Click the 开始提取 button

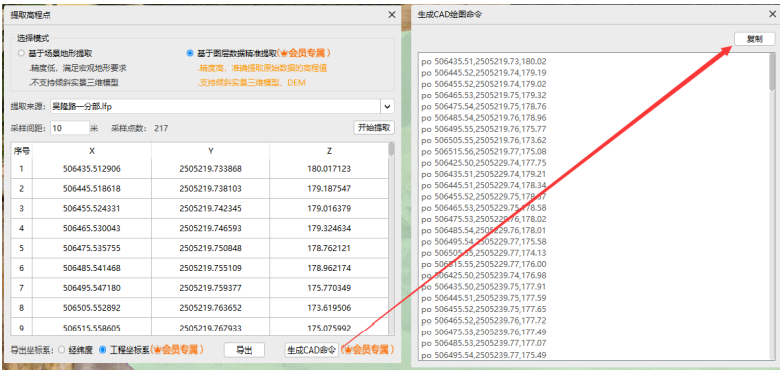(374, 127)
